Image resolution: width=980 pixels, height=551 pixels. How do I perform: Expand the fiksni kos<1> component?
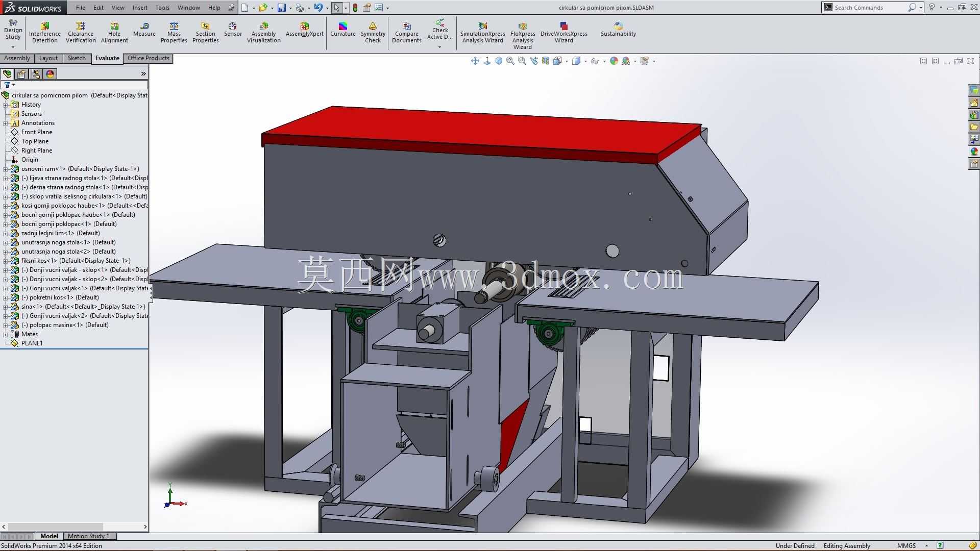coord(5,261)
